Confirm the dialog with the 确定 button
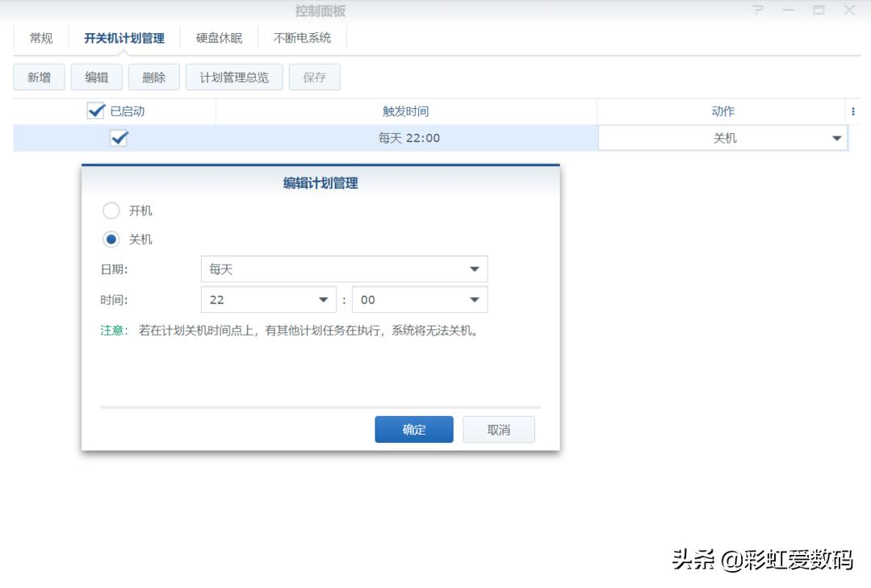 (413, 429)
